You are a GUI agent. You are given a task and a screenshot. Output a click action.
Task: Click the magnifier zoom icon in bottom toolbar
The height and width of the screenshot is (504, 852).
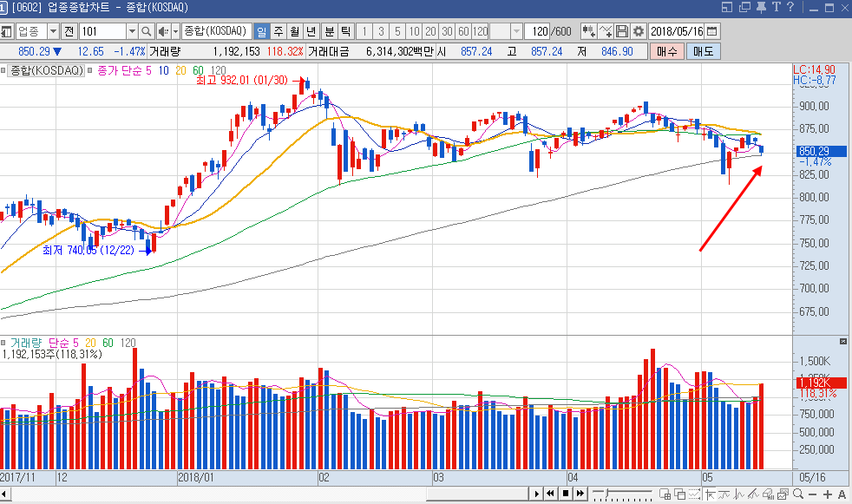click(x=797, y=494)
